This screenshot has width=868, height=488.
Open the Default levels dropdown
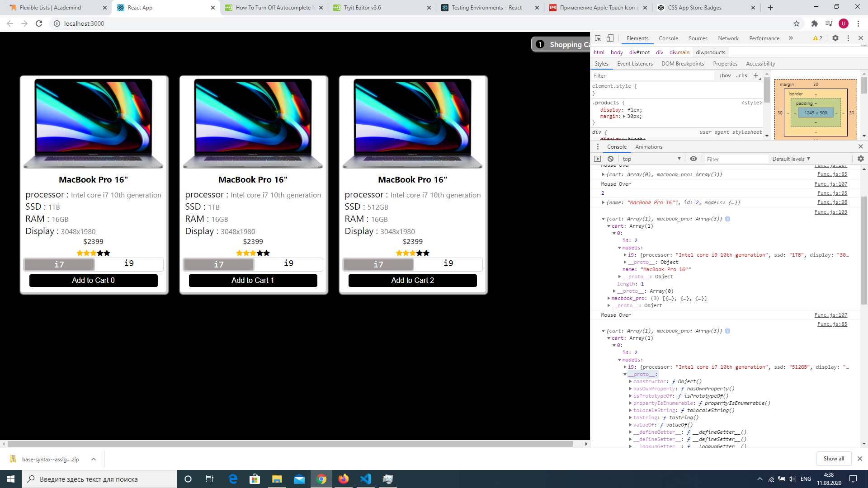pyautogui.click(x=791, y=159)
